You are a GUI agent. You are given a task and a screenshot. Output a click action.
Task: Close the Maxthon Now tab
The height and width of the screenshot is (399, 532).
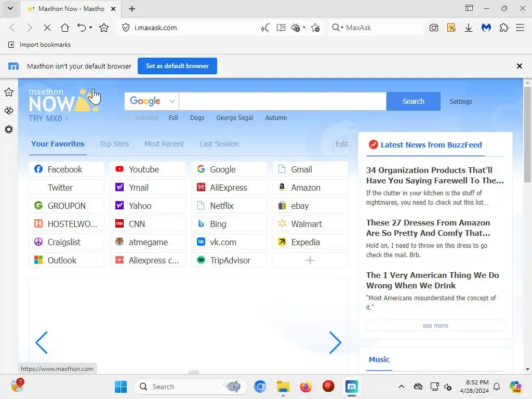tap(113, 9)
